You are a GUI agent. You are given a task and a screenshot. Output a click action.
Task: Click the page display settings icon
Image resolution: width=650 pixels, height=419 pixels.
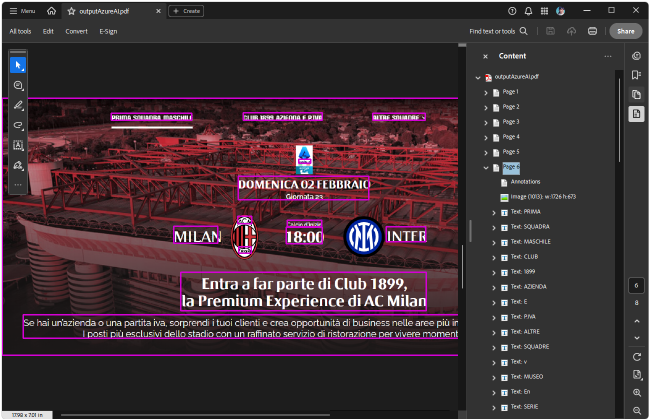coord(637,375)
